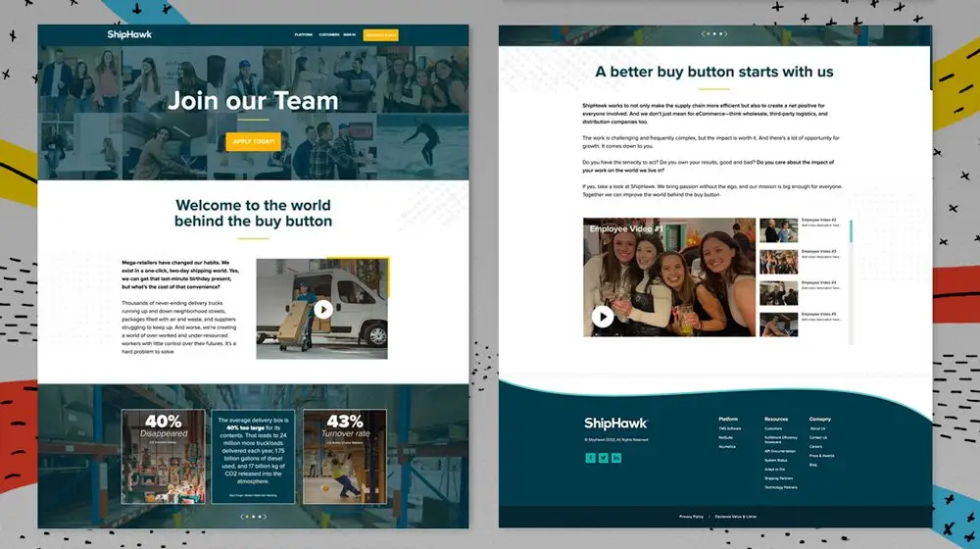The height and width of the screenshot is (549, 980).
Task: Click the Sign In link
Action: tap(350, 35)
